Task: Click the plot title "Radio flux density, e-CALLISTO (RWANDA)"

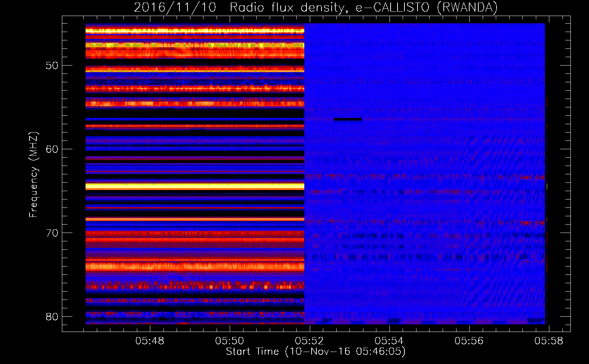Action: click(364, 7)
